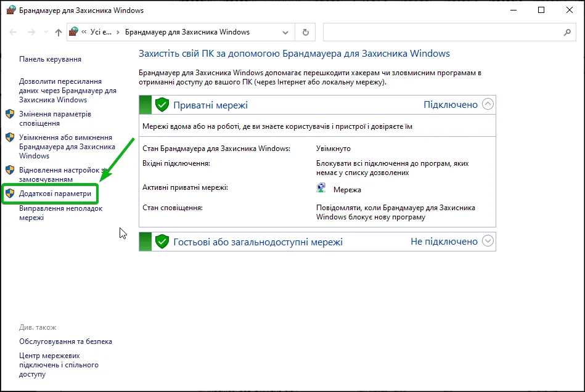Click in the Control Panel search field
The width and height of the screenshot is (585, 392).
(x=442, y=33)
